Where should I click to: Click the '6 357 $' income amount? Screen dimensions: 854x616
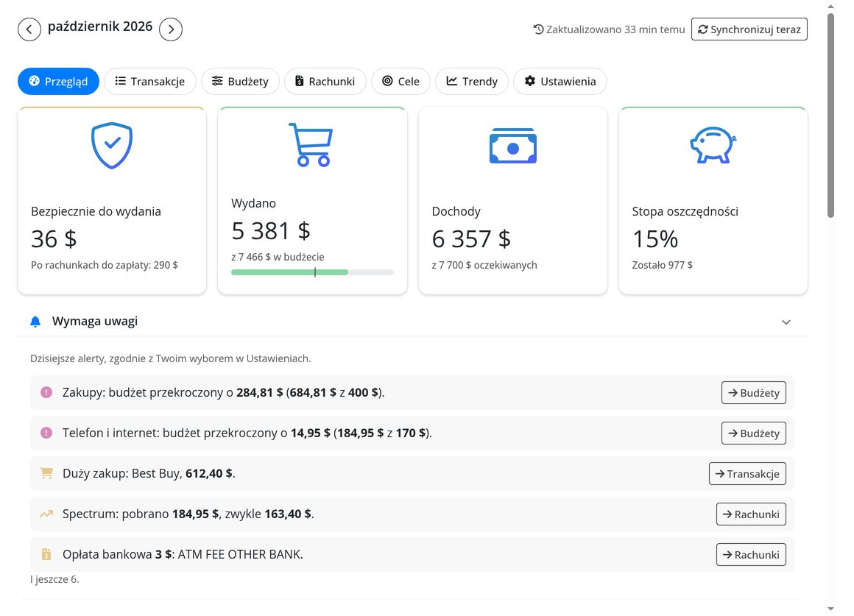click(x=471, y=238)
